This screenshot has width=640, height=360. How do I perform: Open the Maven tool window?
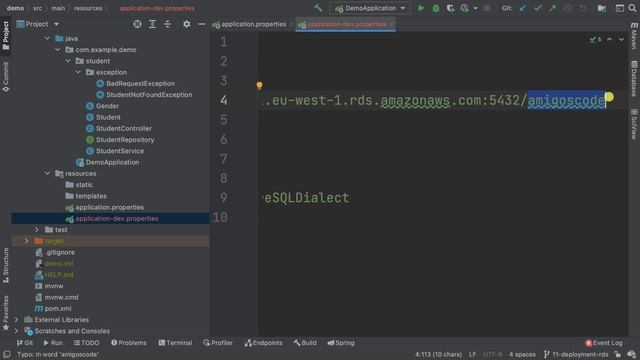coord(634,36)
